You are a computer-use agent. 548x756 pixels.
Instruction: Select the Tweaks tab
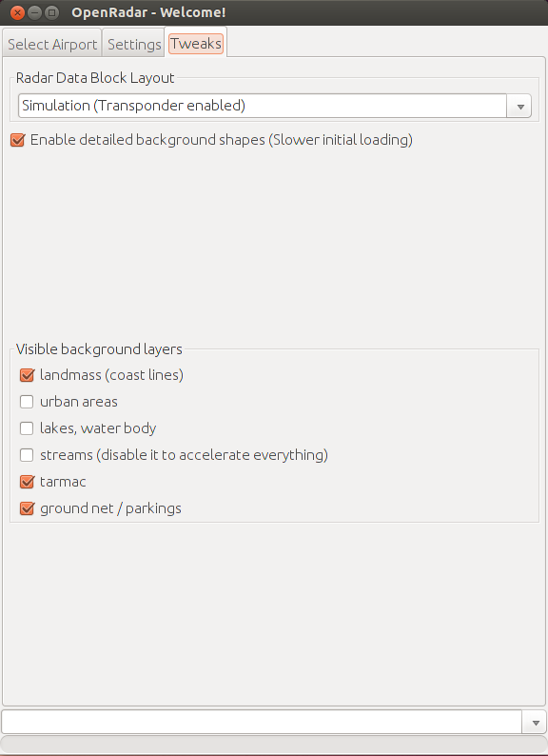(x=196, y=44)
